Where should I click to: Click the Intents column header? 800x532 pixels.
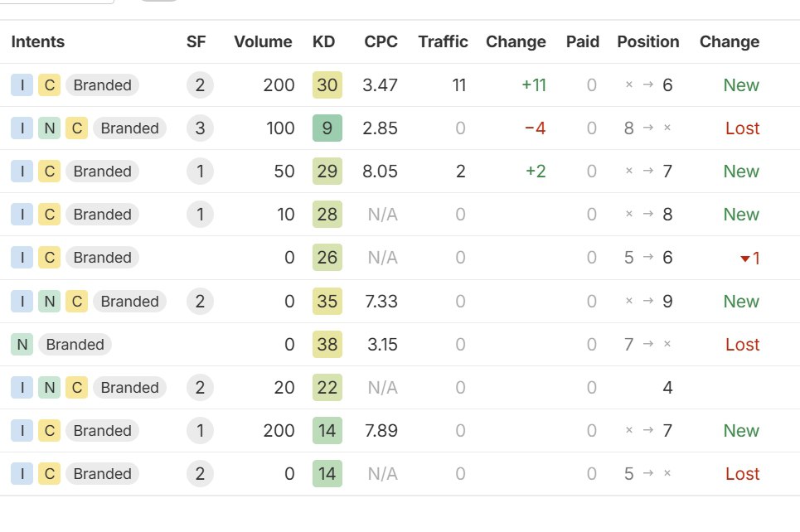click(x=37, y=42)
